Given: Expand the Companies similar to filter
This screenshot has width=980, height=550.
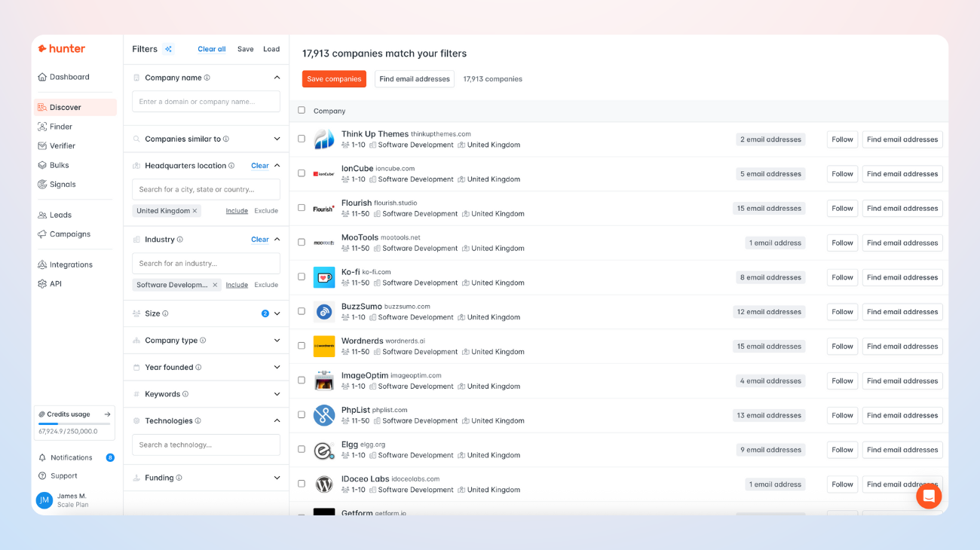Looking at the screenshot, I should (277, 139).
